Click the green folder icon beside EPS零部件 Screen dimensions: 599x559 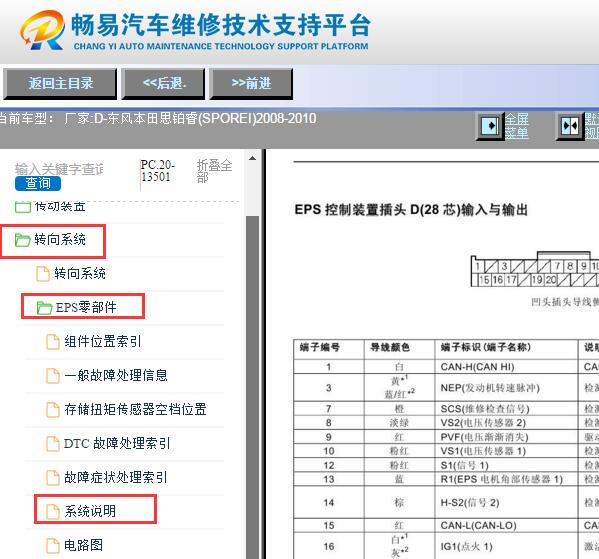(44, 308)
